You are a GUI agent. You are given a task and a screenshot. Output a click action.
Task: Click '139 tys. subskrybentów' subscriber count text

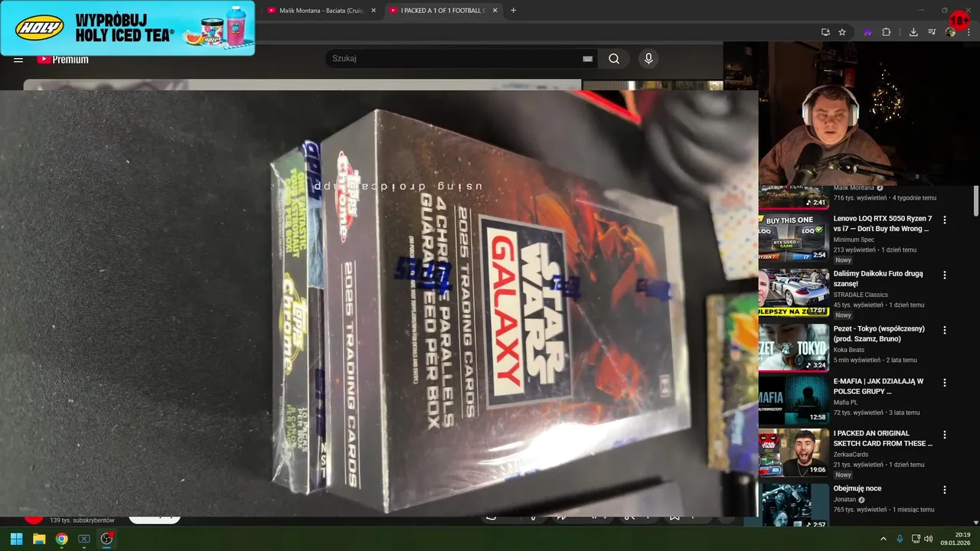82,520
